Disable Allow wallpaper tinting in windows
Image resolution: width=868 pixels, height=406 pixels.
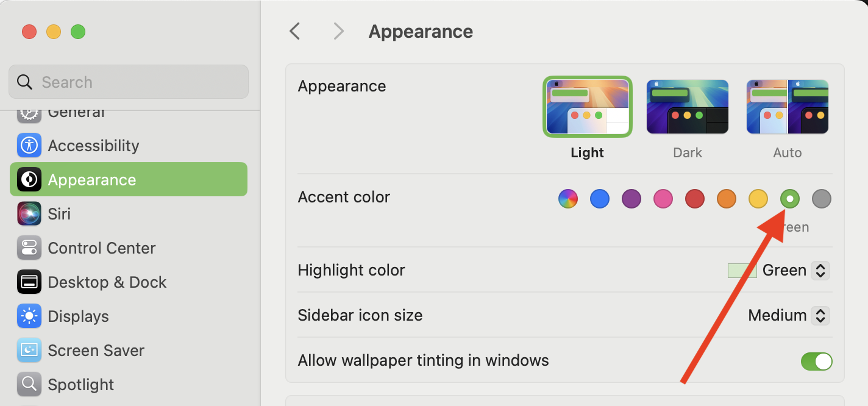816,361
